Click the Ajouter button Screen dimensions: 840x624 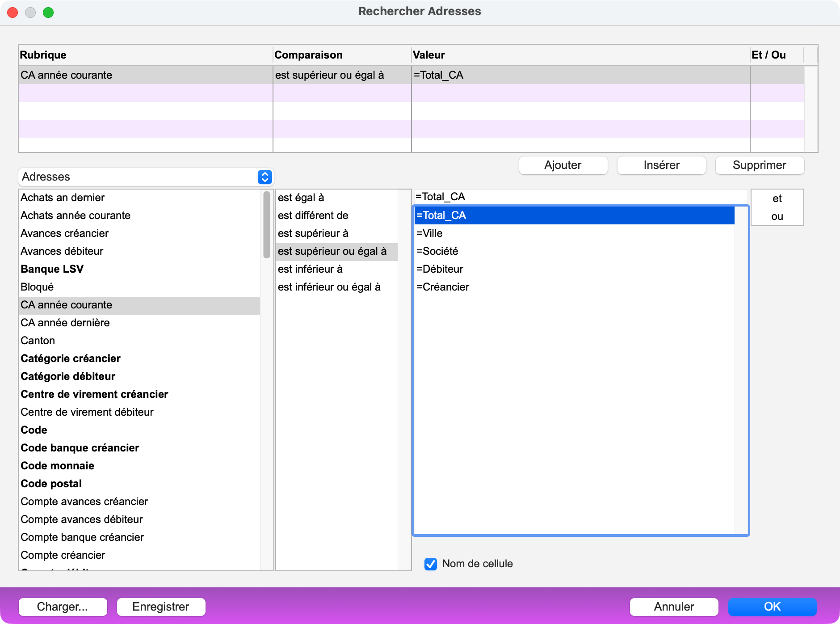[563, 165]
